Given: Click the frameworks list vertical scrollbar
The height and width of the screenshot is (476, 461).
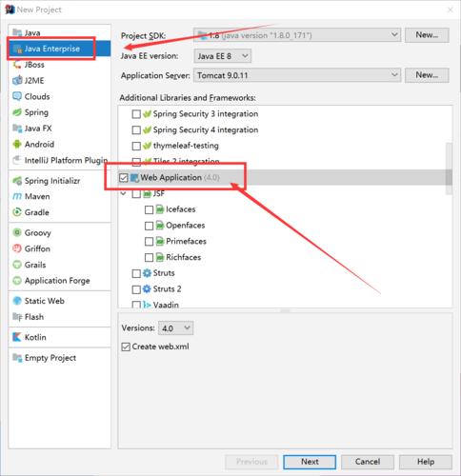Looking at the screenshot, I should point(449,169).
